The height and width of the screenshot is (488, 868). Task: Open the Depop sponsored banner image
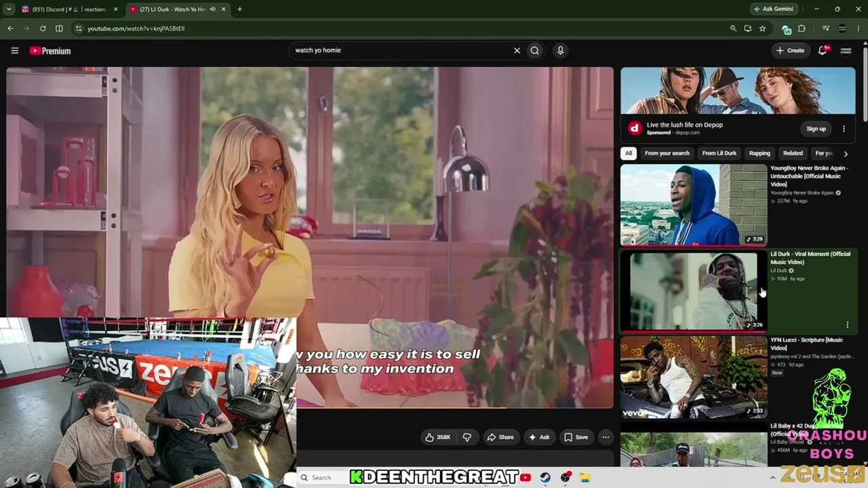click(x=738, y=91)
